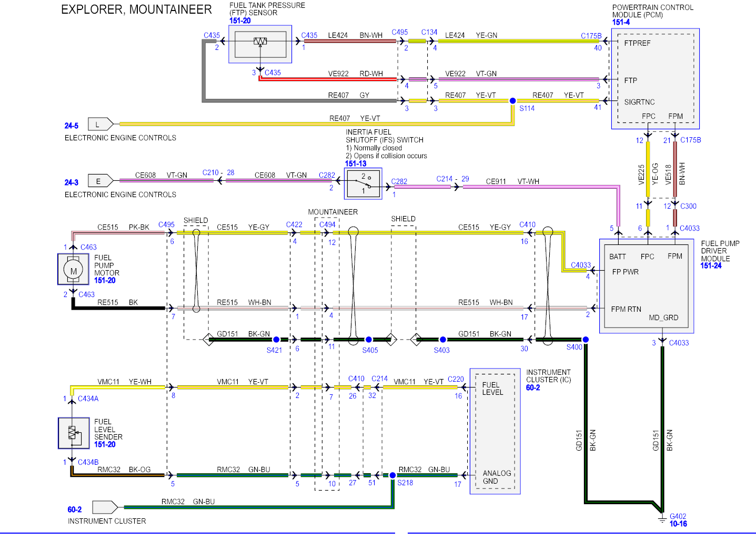Click the FUEL LEVEL label in instrument cluster

pos(492,389)
